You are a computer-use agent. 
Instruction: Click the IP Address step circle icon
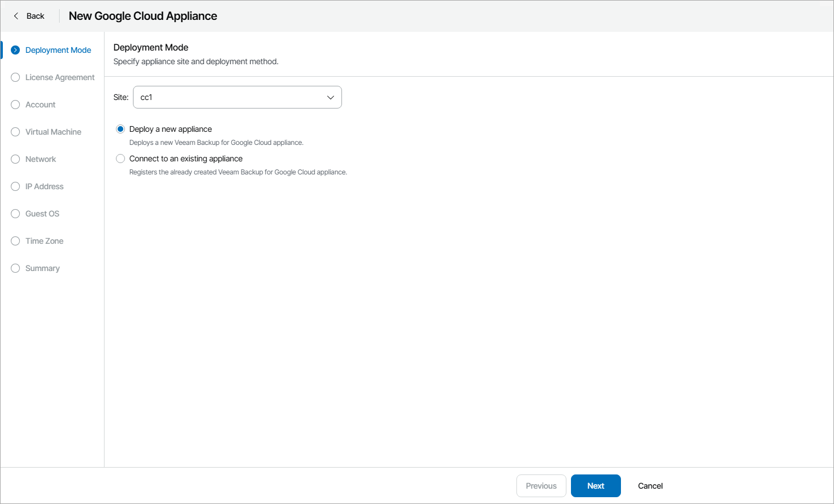coord(15,186)
